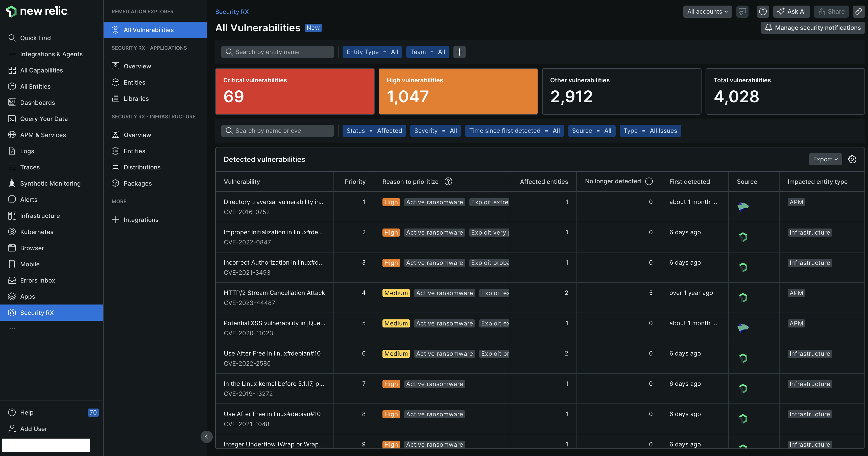Open Integrations & Agents in main sidebar
Image resolution: width=868 pixels, height=456 pixels.
(x=52, y=54)
